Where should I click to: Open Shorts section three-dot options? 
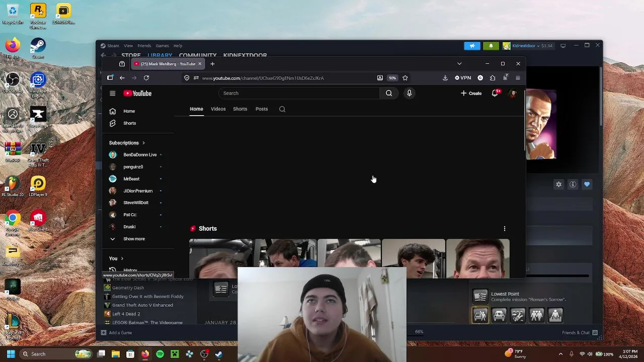tap(505, 229)
